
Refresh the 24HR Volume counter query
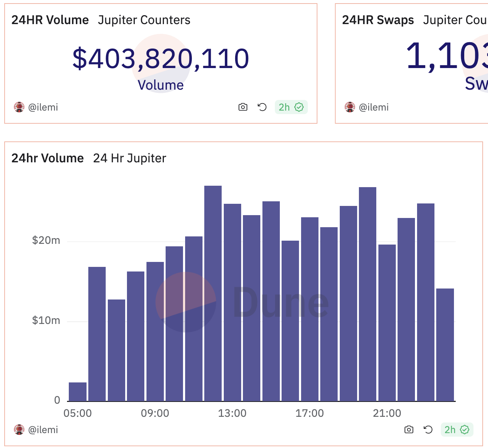click(x=262, y=107)
